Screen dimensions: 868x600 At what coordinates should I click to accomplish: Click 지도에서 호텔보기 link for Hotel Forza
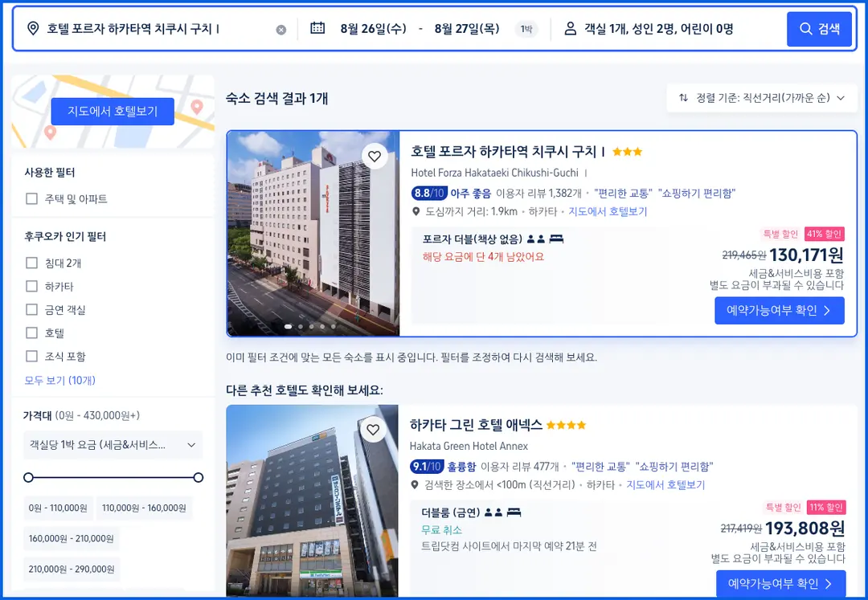pyautogui.click(x=608, y=211)
